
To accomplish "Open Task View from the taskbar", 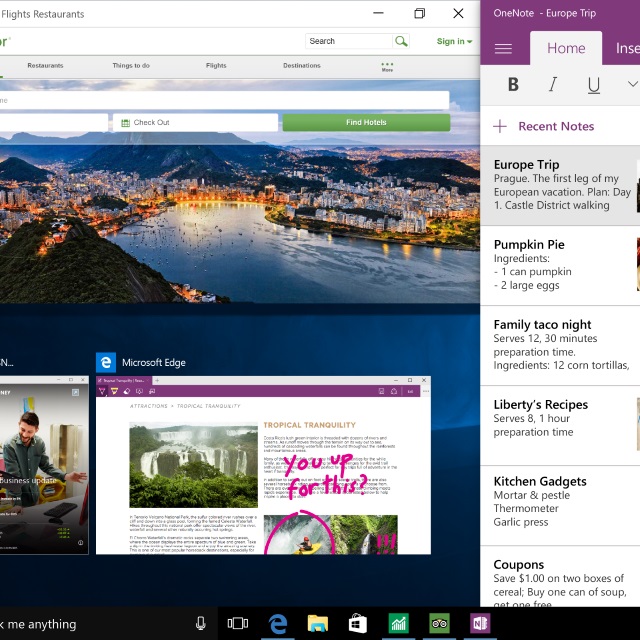I will [x=238, y=623].
